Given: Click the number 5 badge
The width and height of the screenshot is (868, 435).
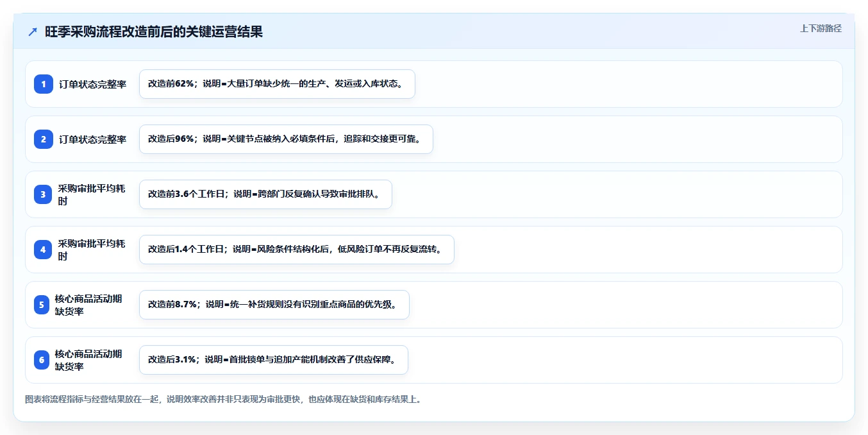Looking at the screenshot, I should 42,305.
